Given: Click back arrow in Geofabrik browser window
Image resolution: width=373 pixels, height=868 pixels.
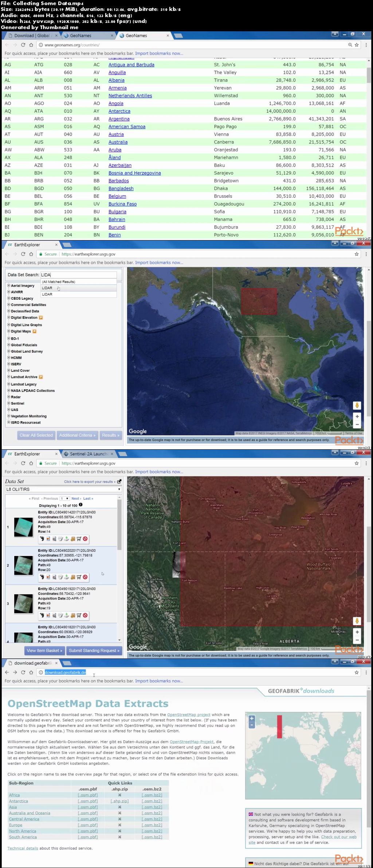Looking at the screenshot, I should 7,672.
